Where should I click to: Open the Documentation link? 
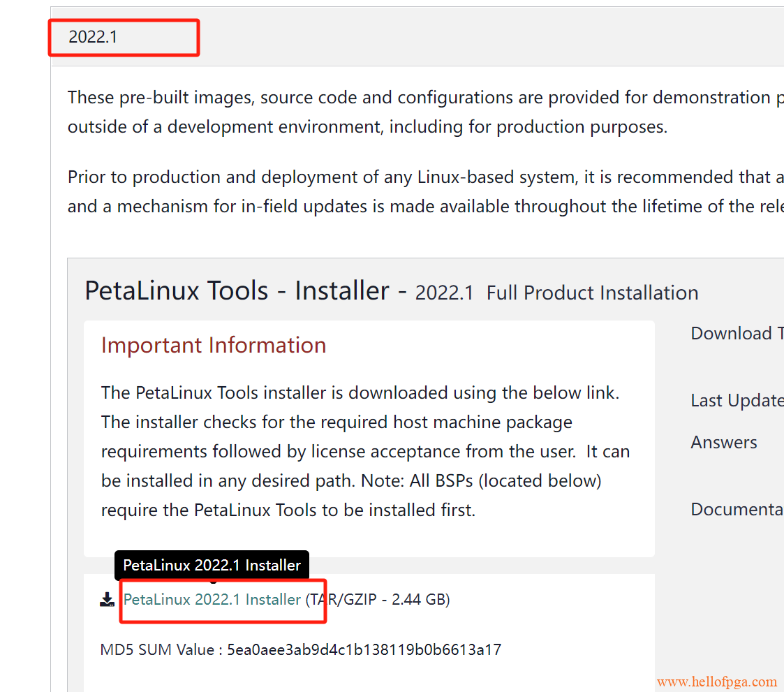[x=735, y=510]
